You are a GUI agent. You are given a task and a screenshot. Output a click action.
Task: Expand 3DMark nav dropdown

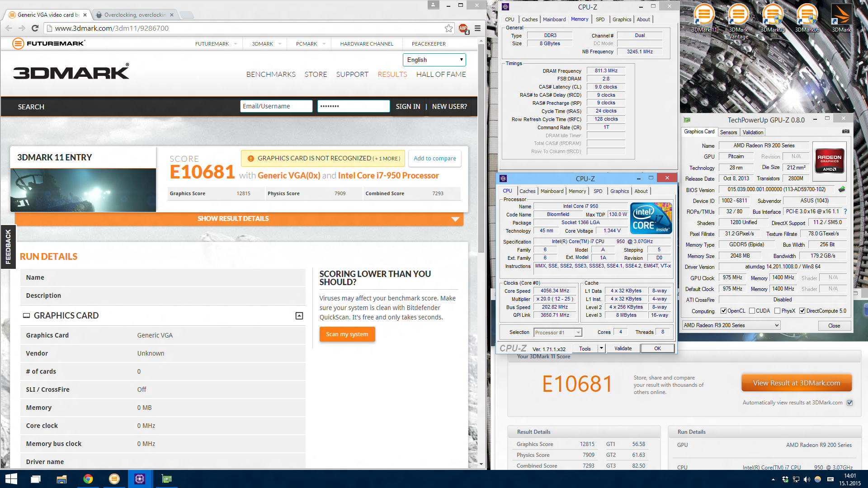280,44
